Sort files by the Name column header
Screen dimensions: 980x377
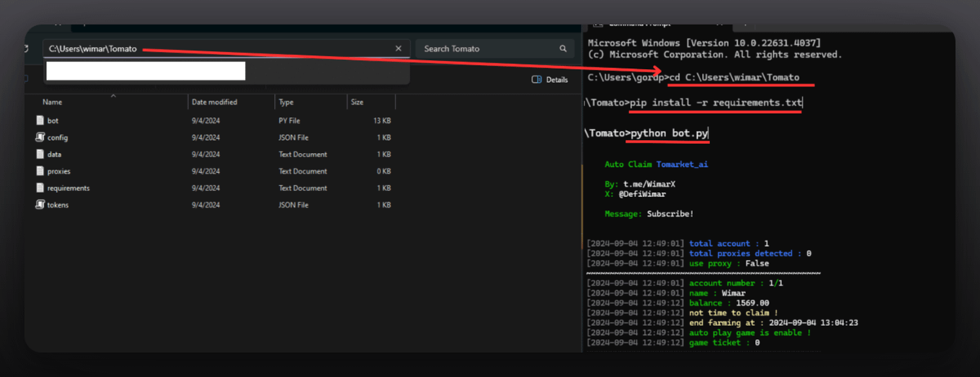[x=52, y=103]
